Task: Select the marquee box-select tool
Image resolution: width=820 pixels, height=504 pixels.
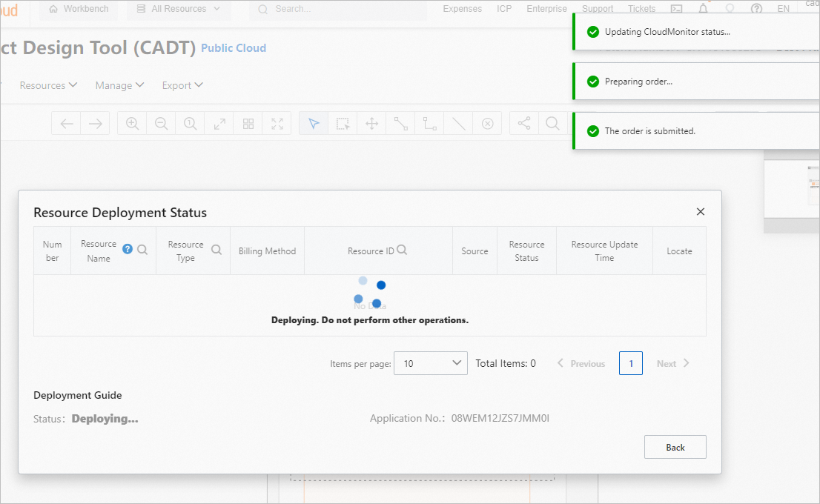Action: tap(343, 124)
